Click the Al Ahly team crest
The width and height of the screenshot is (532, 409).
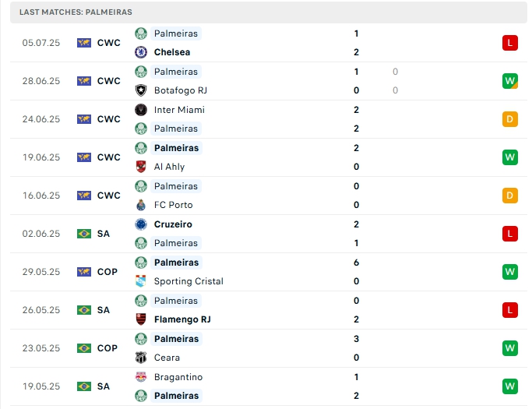[141, 167]
